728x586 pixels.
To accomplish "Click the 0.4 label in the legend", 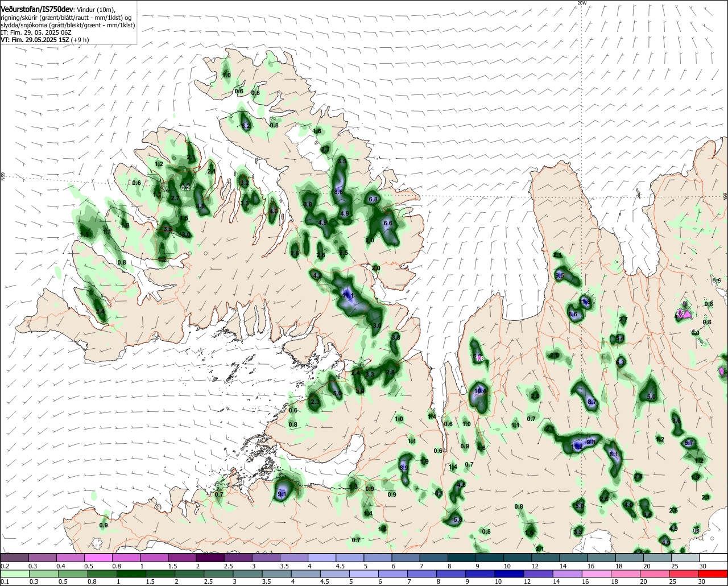I will tap(61, 566).
